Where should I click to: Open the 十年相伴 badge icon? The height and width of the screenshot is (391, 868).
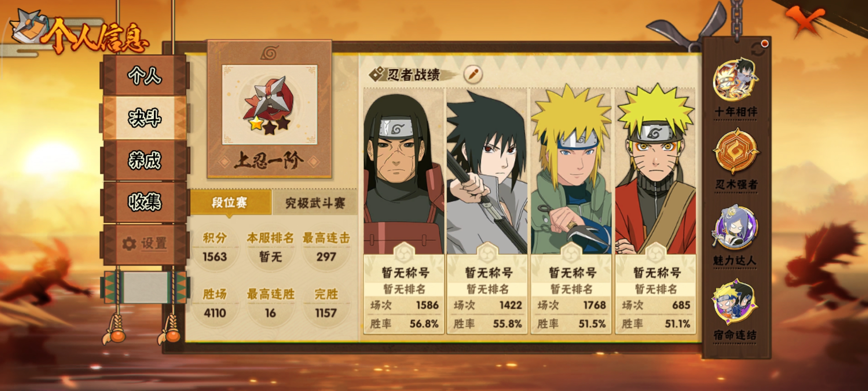pos(735,80)
